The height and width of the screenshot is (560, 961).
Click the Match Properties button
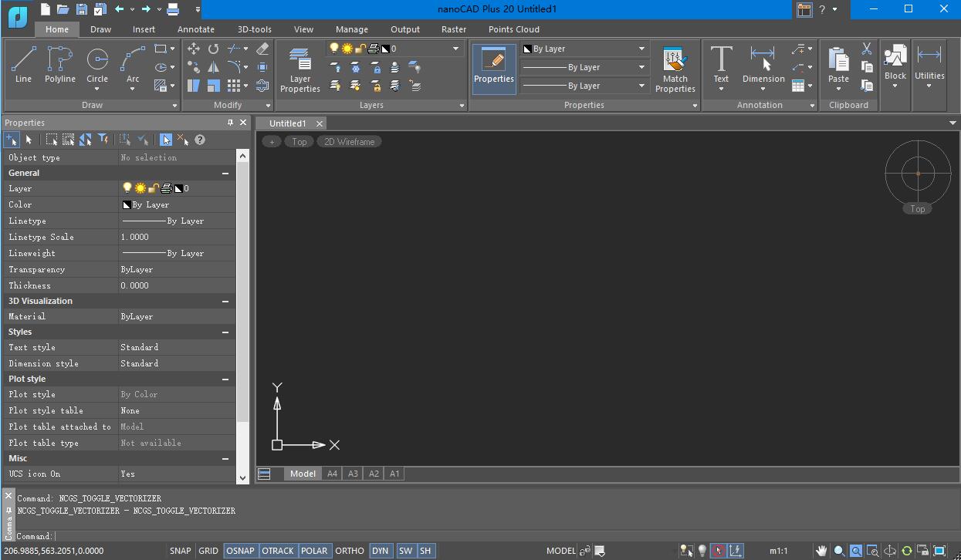pos(675,69)
